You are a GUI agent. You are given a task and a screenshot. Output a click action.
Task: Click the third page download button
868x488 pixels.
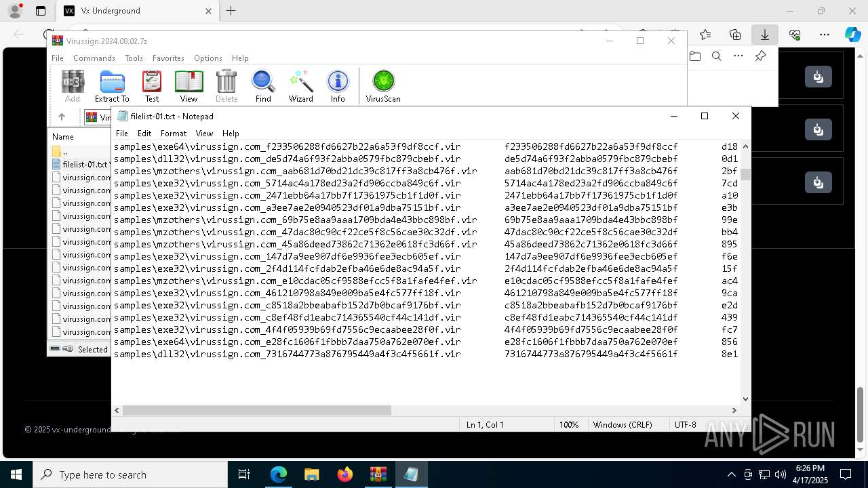[818, 182]
